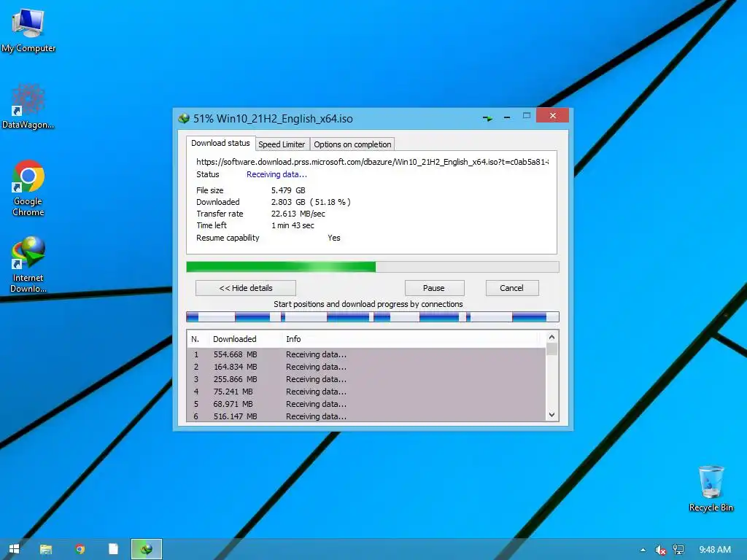The width and height of the screenshot is (747, 560).
Task: Select connection row 1 with 554.668 MB
Action: tap(367, 354)
